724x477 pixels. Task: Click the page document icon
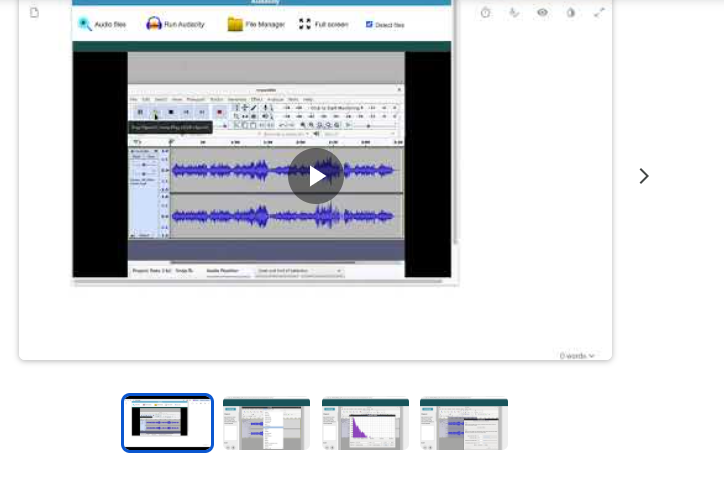tap(34, 12)
